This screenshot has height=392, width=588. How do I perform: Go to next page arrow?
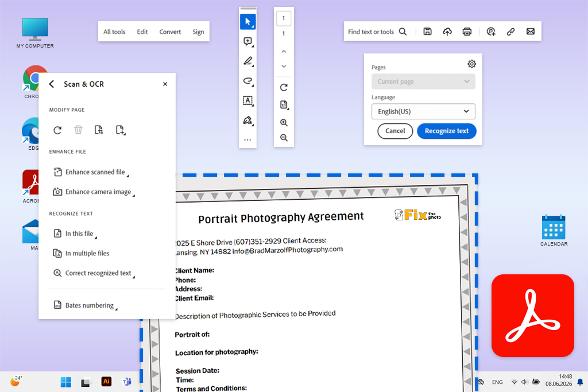(x=284, y=67)
